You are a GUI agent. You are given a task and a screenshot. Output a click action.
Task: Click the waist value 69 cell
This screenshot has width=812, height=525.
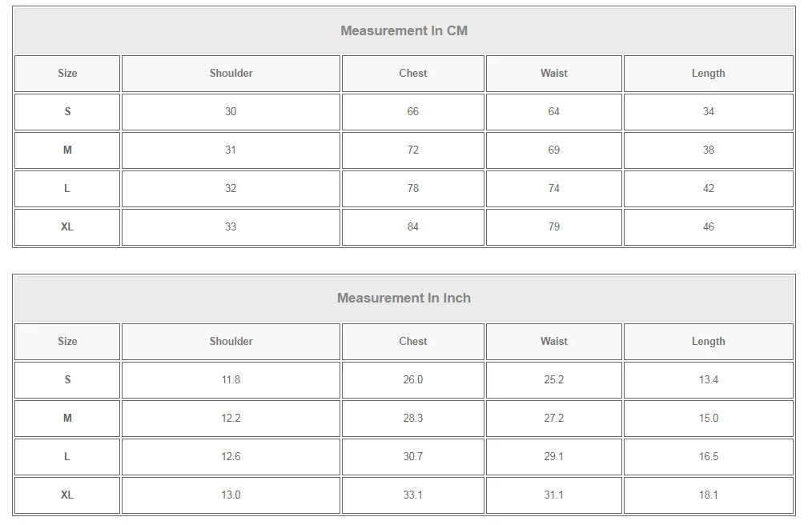coord(553,150)
